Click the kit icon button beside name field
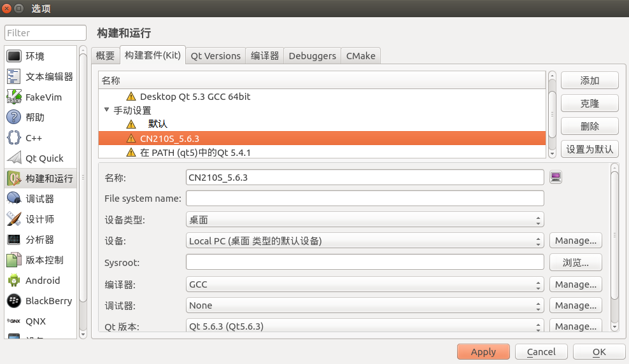629x364 pixels. 556,177
